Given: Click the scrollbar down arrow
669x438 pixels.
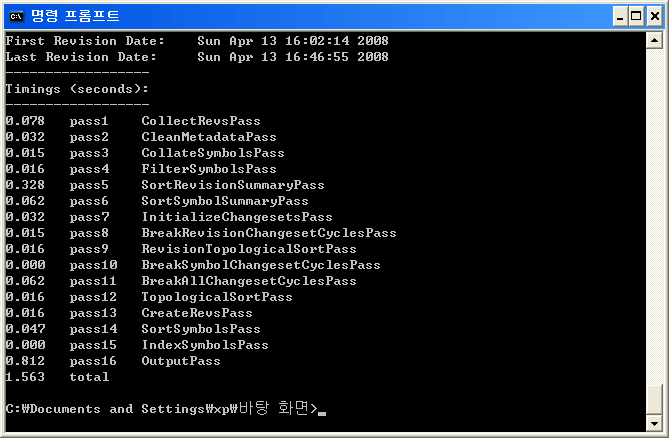Looking at the screenshot, I should (x=653, y=425).
